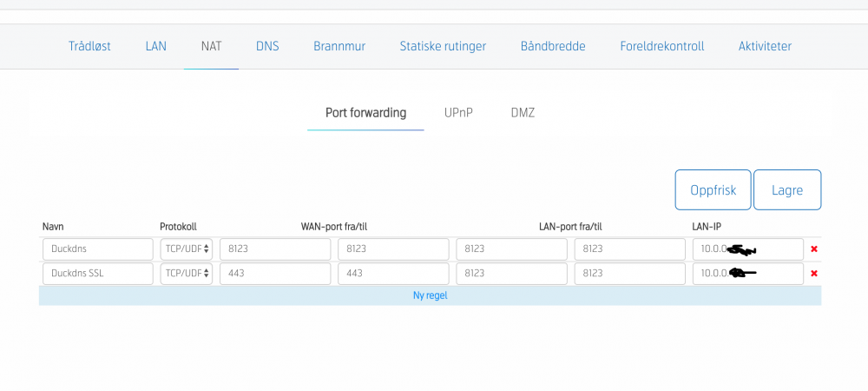868x391 pixels.
Task: Select the Statiske rutinger tab
Action: [x=443, y=46]
